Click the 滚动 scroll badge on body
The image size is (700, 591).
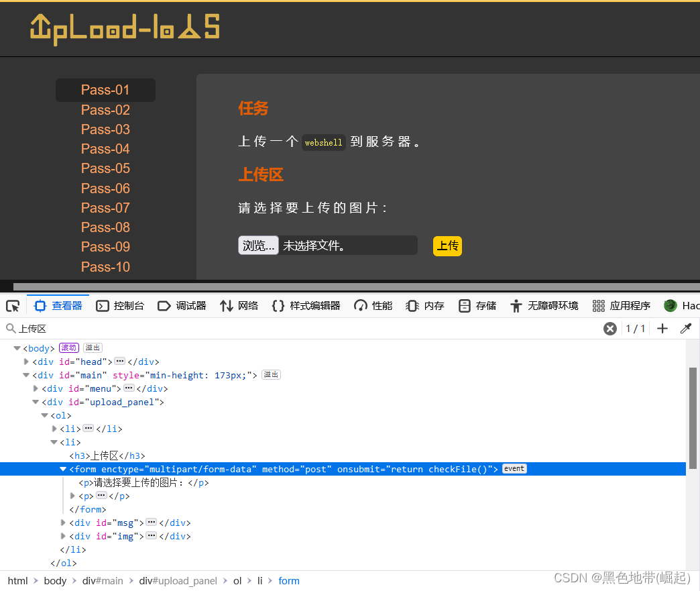click(69, 348)
